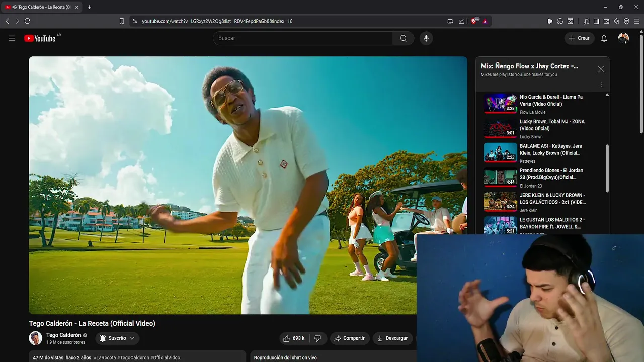The width and height of the screenshot is (644, 362).
Task: Click the #LaReceta hashtag
Action: coord(105,358)
